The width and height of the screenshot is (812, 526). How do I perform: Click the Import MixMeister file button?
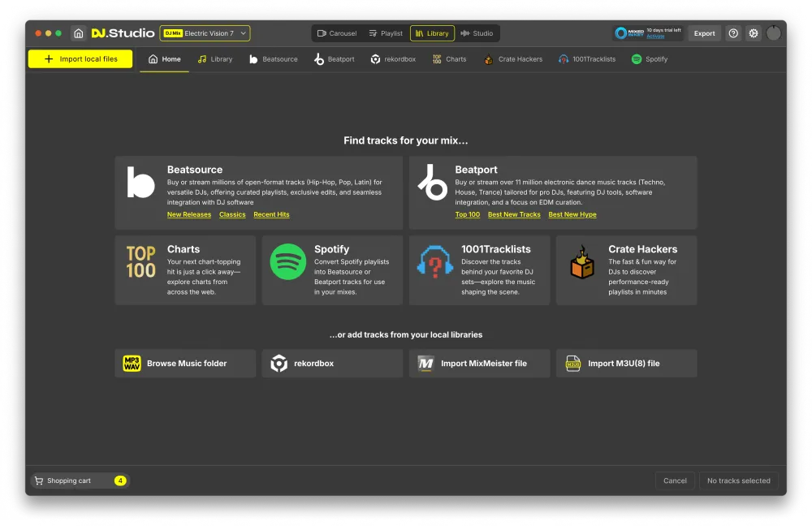click(480, 364)
